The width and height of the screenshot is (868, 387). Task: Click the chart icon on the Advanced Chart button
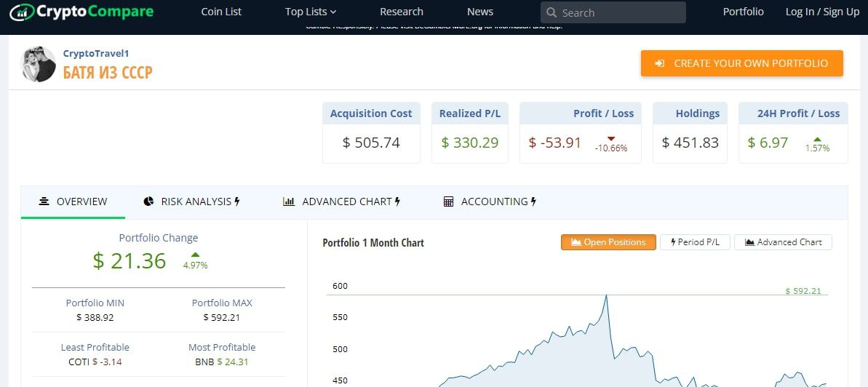[749, 242]
